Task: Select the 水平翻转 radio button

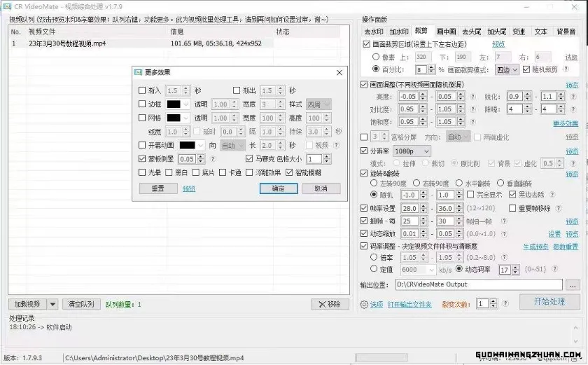Action: point(459,183)
